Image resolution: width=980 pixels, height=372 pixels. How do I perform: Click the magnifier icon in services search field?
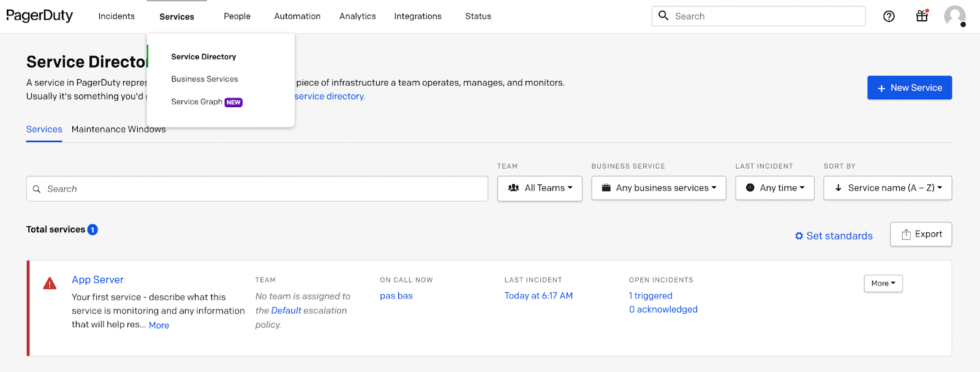pos(37,189)
